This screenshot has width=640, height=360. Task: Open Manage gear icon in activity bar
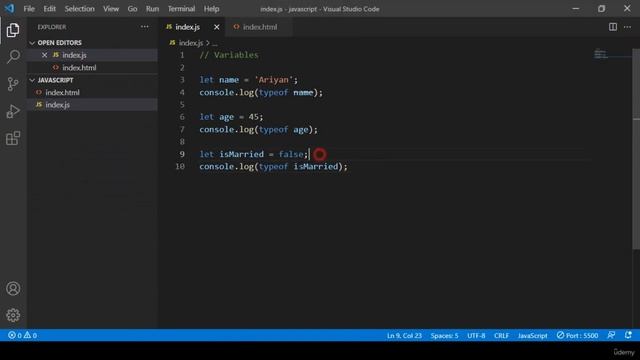coord(13,315)
